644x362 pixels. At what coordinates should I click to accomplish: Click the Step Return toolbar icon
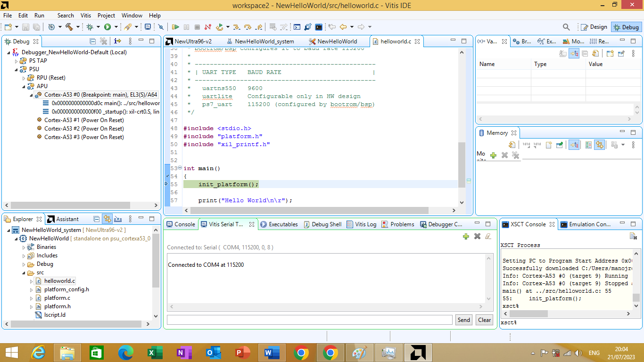[258, 27]
